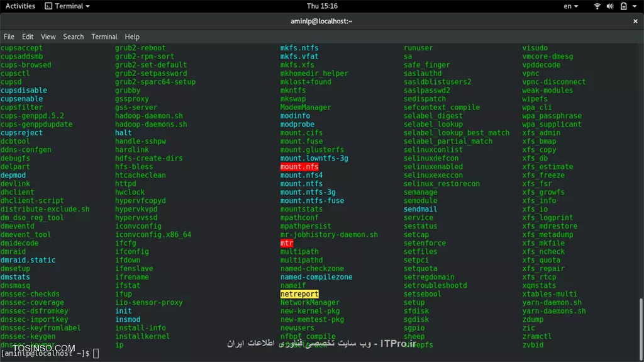Open the Search menu
The width and height of the screenshot is (644, 362).
[73, 37]
